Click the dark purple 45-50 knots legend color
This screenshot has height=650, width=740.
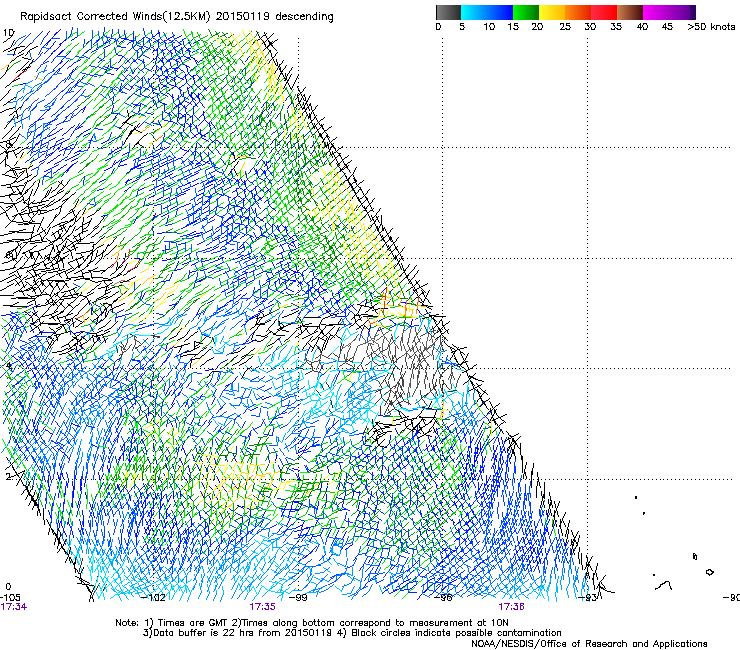(x=682, y=12)
